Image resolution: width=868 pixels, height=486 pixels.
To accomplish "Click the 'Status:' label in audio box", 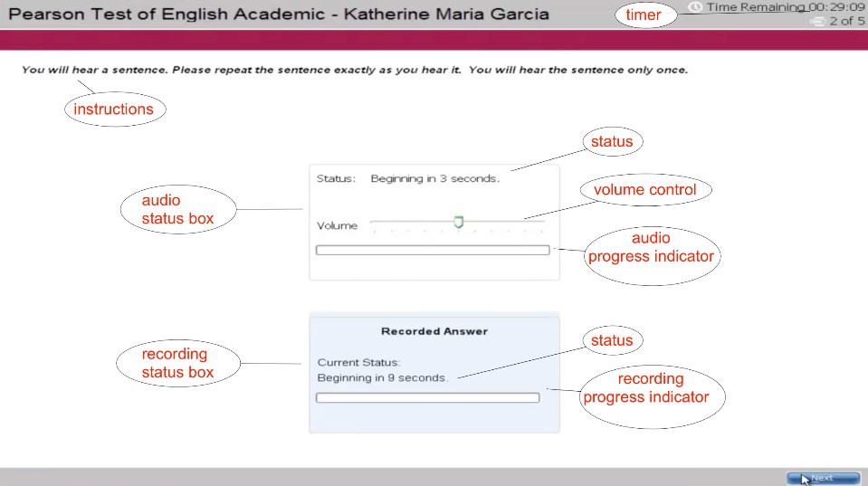I will click(336, 178).
